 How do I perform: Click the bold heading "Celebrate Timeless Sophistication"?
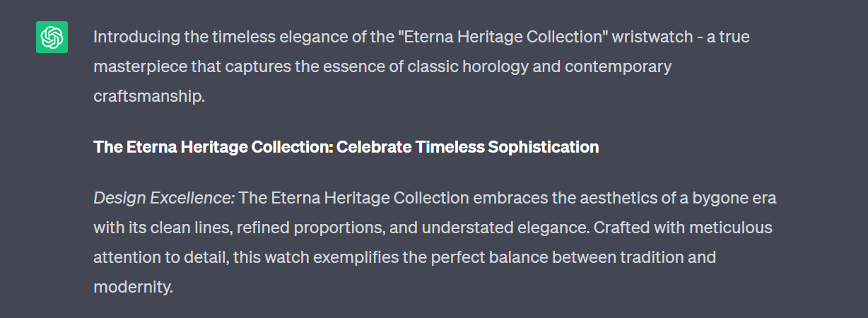(x=467, y=147)
